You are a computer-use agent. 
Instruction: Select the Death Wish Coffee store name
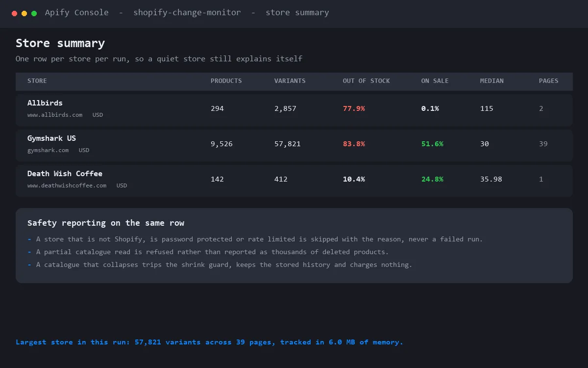(65, 174)
